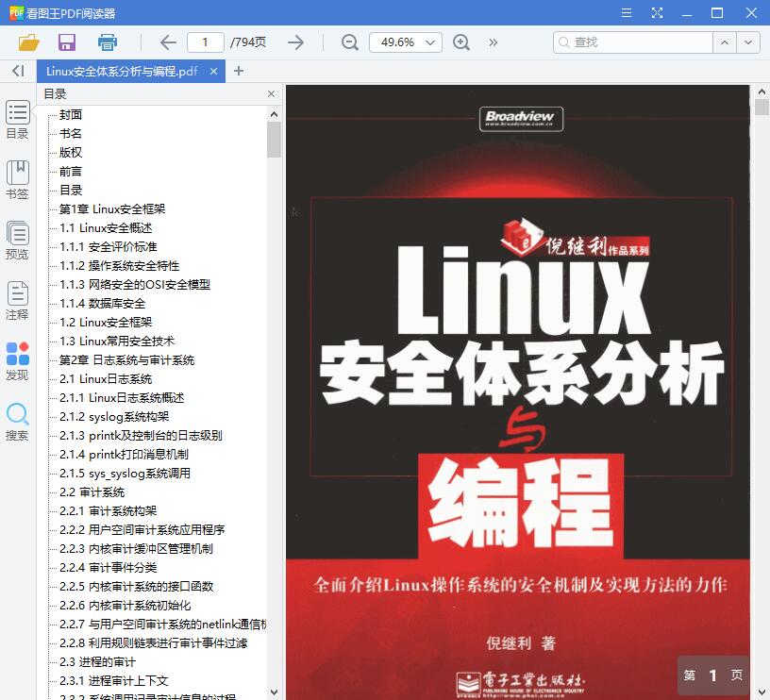
Task: Jump to 1.1.2 操作系统安全特性
Action: pyautogui.click(x=119, y=266)
